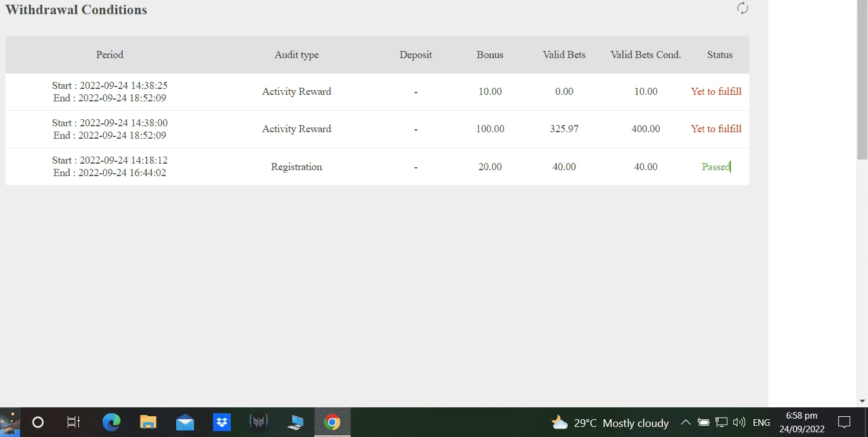Viewport: 868px width, 437px height.
Task: Check the battery status icon
Action: click(x=704, y=423)
